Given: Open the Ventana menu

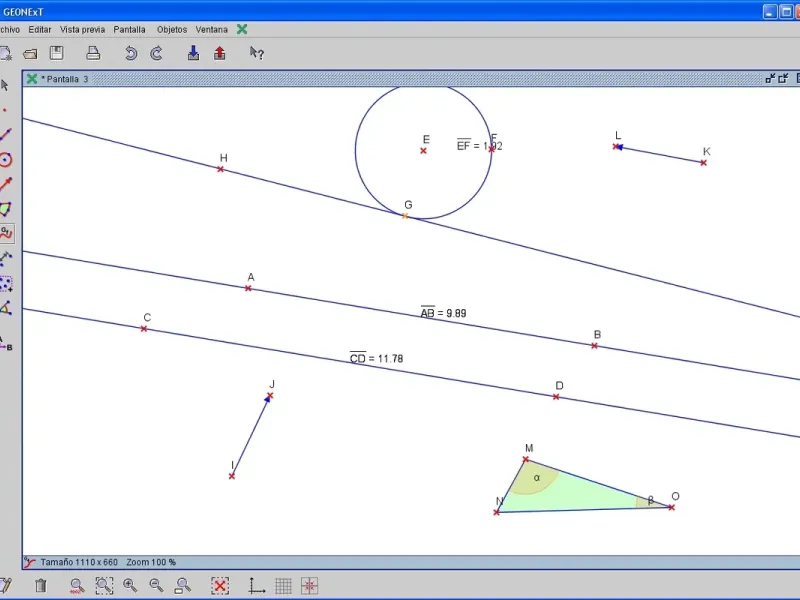Looking at the screenshot, I should (x=212, y=30).
